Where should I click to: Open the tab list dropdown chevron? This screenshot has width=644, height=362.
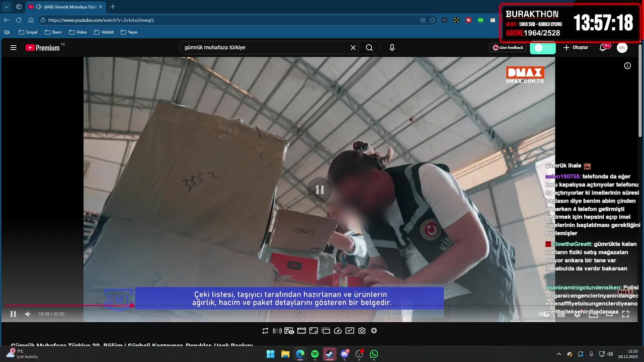point(7,7)
